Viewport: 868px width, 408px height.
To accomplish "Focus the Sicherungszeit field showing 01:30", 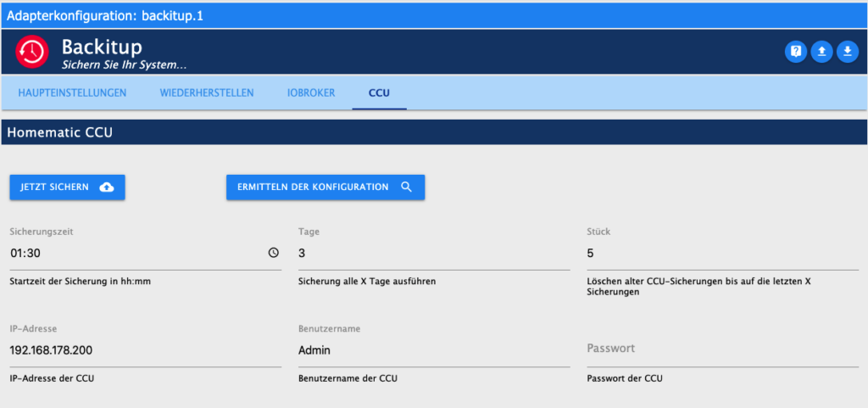I will pyautogui.click(x=146, y=254).
